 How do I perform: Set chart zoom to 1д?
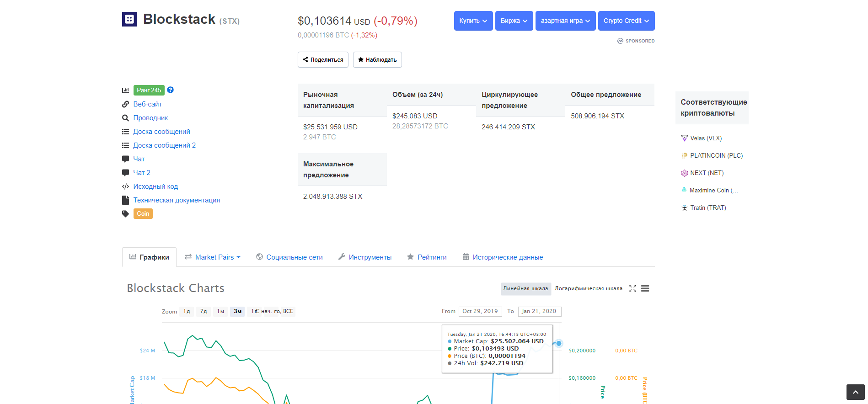coord(187,311)
